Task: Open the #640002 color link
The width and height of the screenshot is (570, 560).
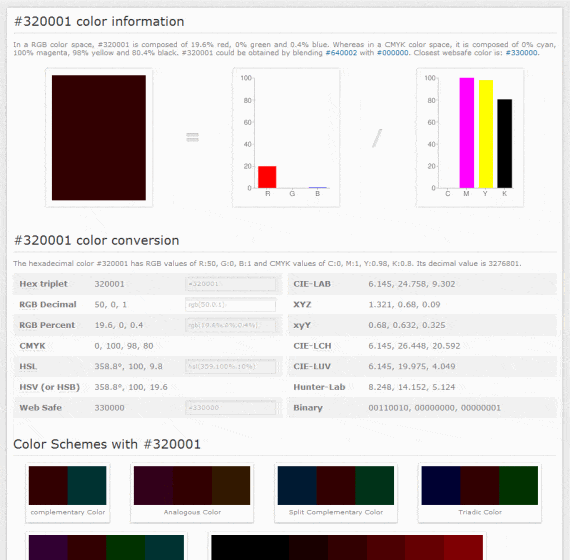Action: (x=341, y=53)
